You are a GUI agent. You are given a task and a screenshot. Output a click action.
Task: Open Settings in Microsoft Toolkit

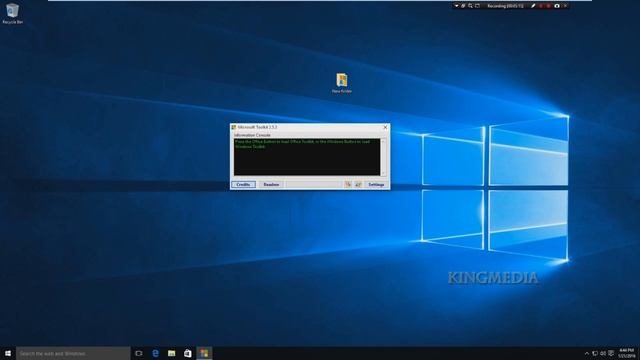(376, 184)
